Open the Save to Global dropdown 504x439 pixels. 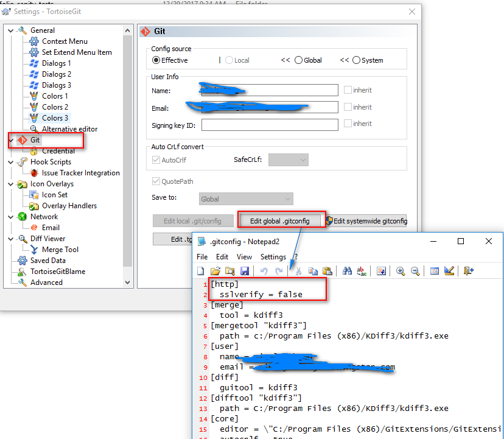tap(246, 199)
